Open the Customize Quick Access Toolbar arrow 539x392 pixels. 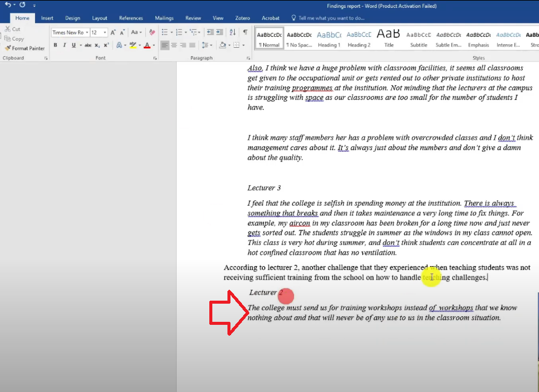point(34,5)
